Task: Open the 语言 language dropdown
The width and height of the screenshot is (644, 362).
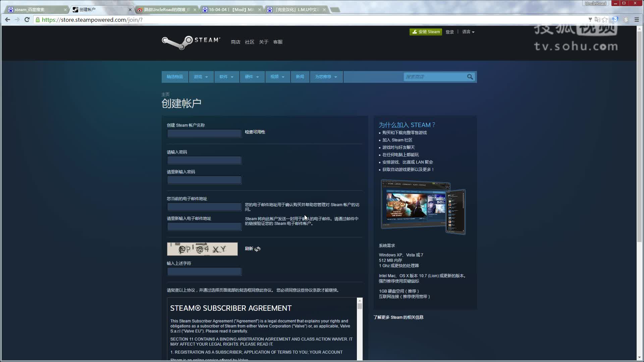Action: tap(468, 32)
